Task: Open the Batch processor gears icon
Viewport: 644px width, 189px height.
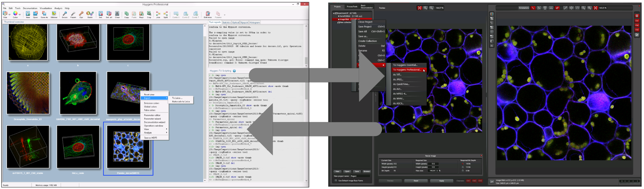Action: pyautogui.click(x=90, y=14)
